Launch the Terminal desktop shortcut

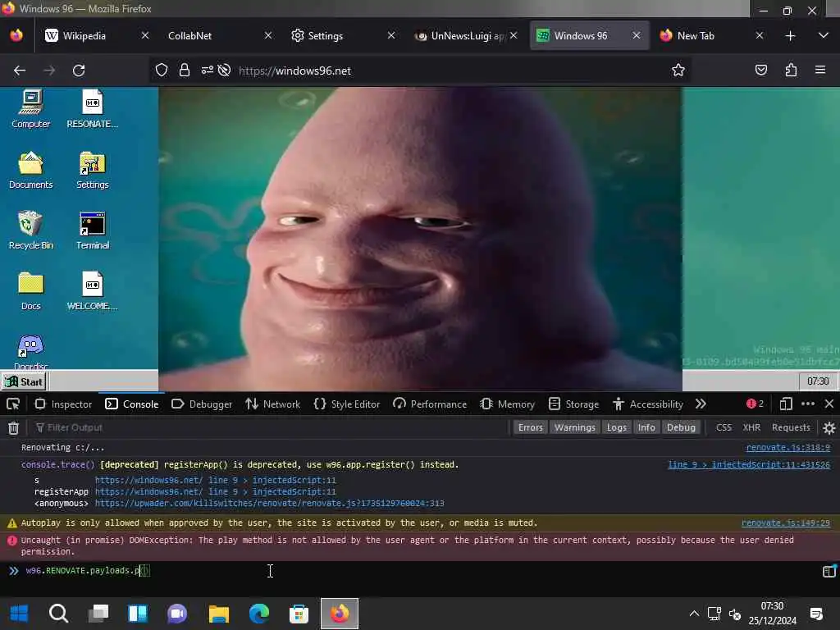click(92, 231)
